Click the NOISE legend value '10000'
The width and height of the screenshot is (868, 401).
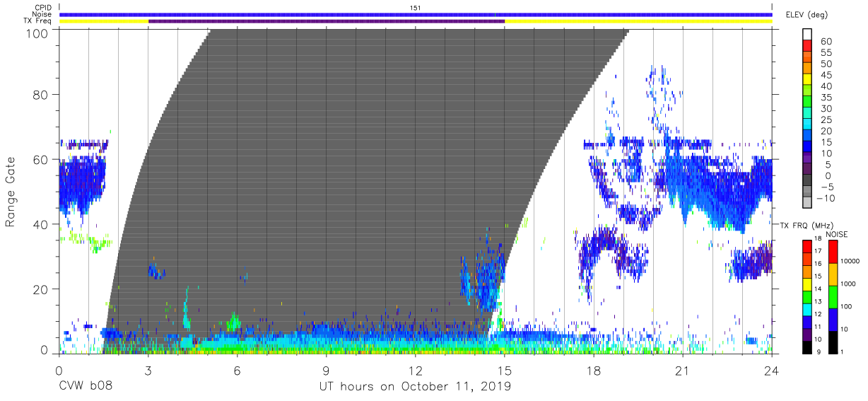click(850, 261)
